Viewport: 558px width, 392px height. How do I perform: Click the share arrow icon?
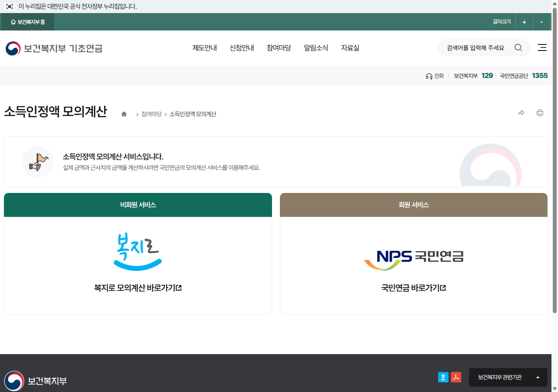click(x=521, y=113)
